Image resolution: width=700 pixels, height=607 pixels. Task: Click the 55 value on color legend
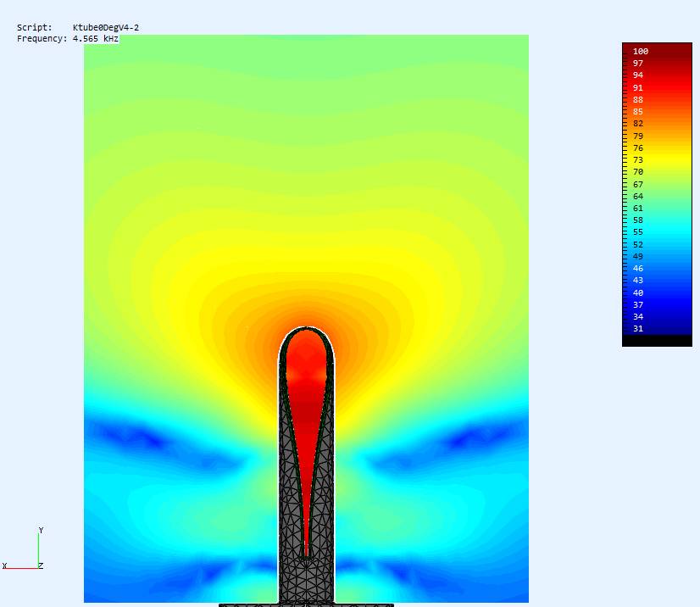(638, 232)
